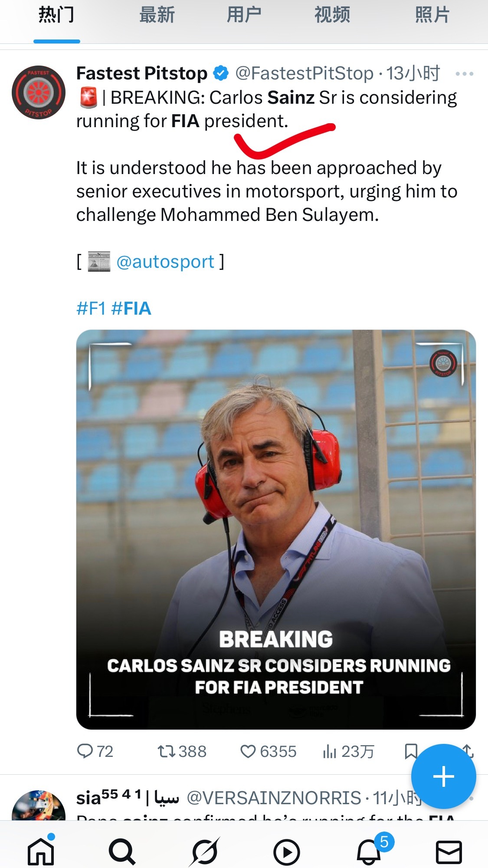
Task: Open the Grok slash icon
Action: [x=204, y=852]
